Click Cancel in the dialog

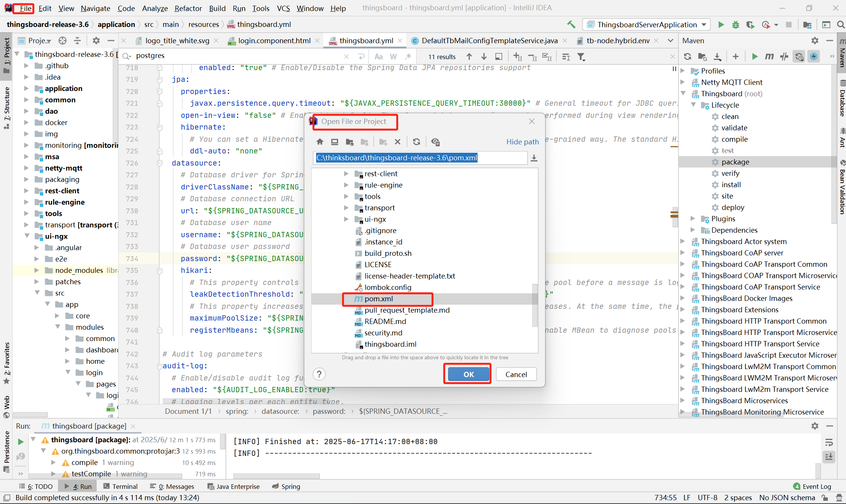516,374
